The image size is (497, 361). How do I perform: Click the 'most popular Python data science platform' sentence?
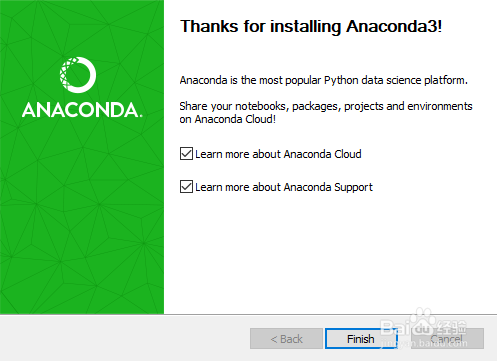(x=324, y=80)
